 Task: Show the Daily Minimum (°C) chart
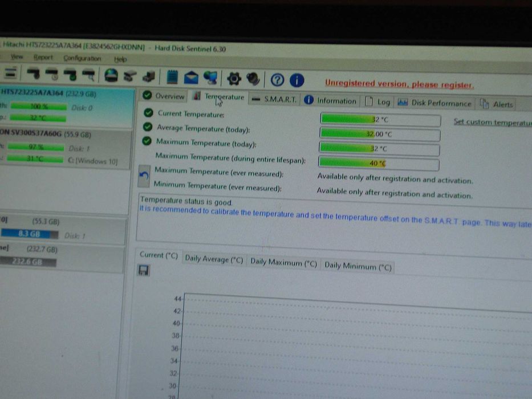click(x=358, y=267)
